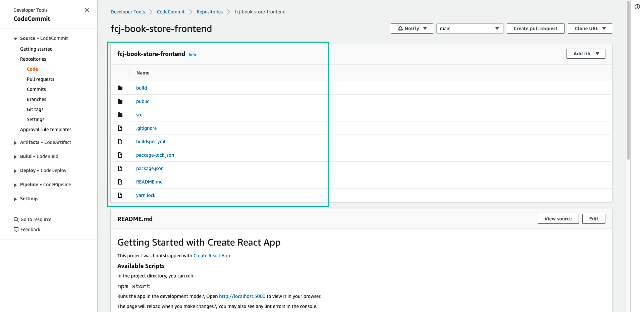Open Git tags in the sidebar

coord(35,109)
